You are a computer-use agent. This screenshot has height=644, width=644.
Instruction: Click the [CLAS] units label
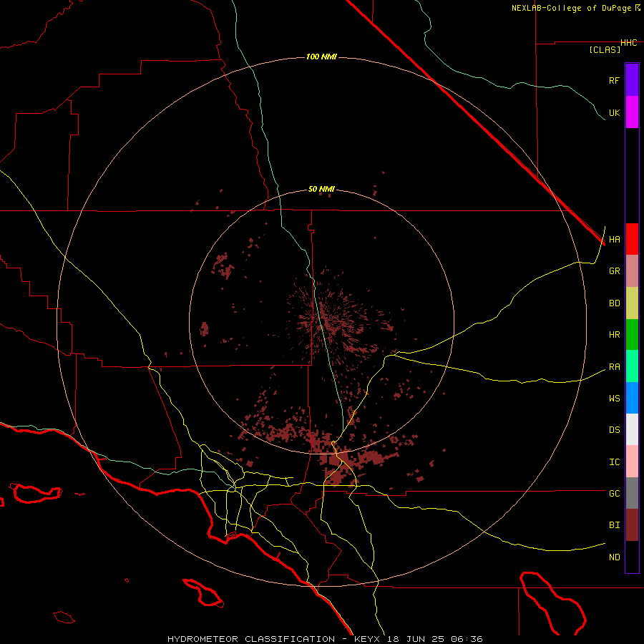tap(605, 49)
